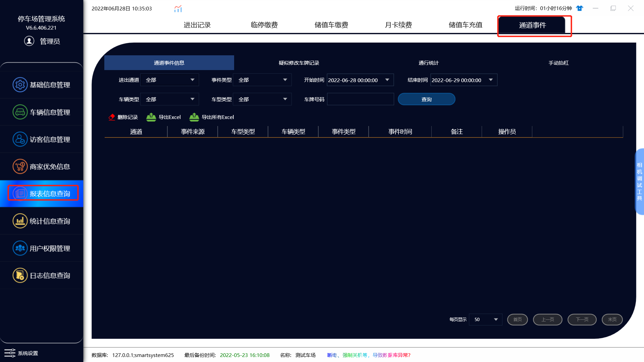The image size is (644, 362).
Task: Click in the 车牌号码 input field
Action: pyautogui.click(x=361, y=99)
